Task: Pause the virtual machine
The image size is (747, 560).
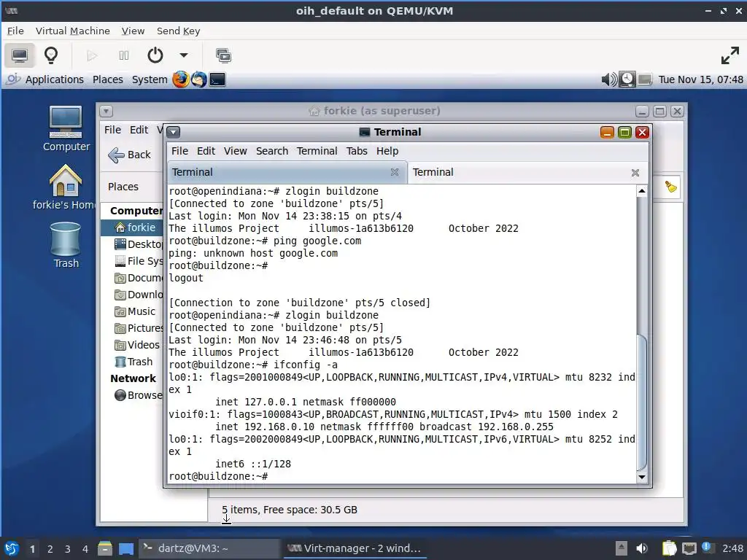Action: 124,55
